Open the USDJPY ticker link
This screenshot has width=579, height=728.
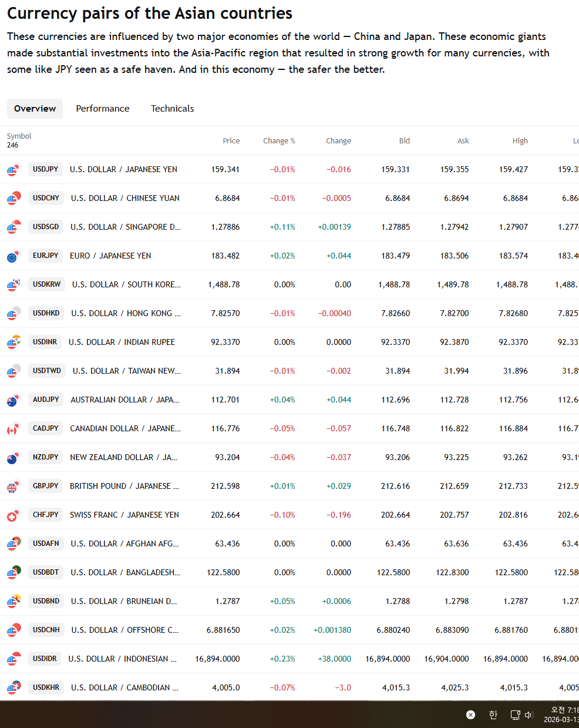click(46, 169)
